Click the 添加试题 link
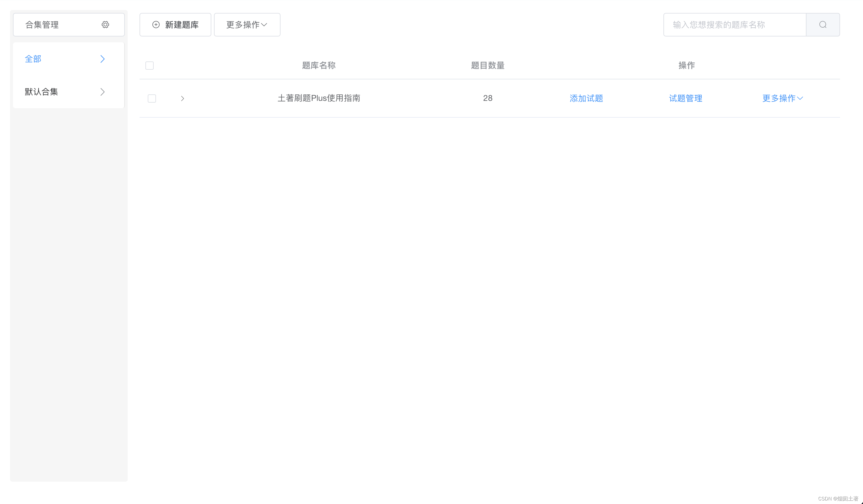The image size is (863, 504). 586,98
